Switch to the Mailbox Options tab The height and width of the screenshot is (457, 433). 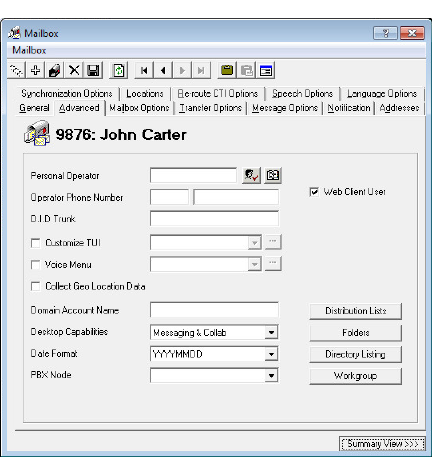(139, 108)
